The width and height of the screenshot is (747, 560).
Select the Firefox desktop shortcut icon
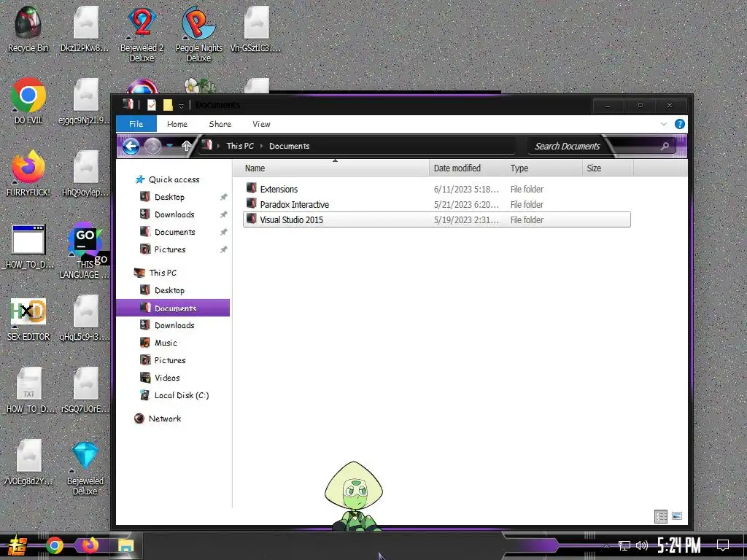coord(28,173)
